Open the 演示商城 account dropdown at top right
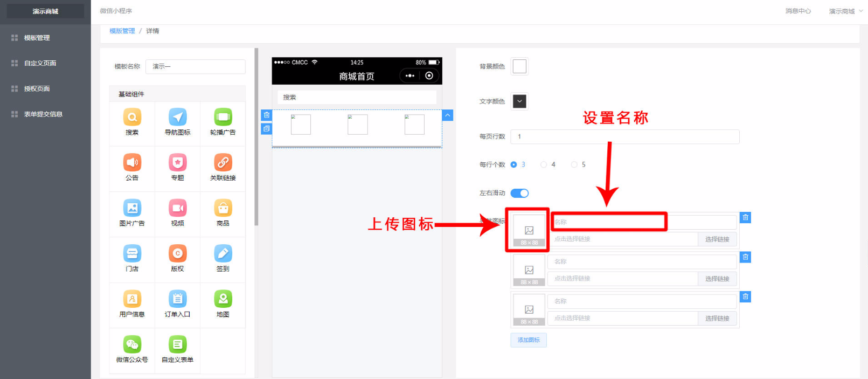Image resolution: width=868 pixels, height=379 pixels. point(845,11)
